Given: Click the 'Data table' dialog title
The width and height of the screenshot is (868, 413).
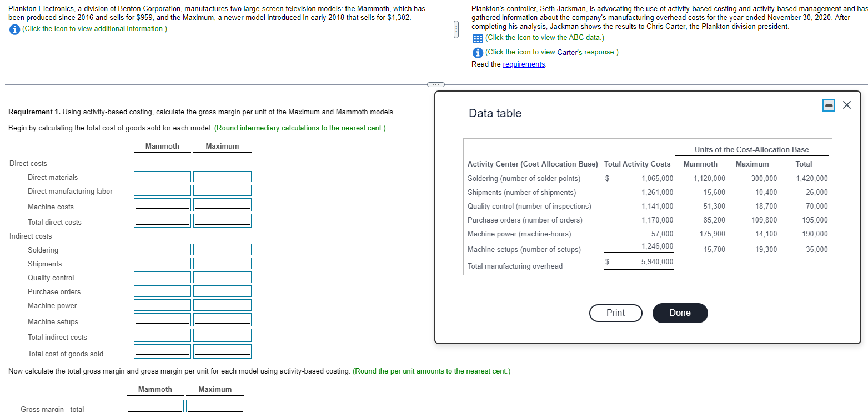Looking at the screenshot, I should click(495, 113).
